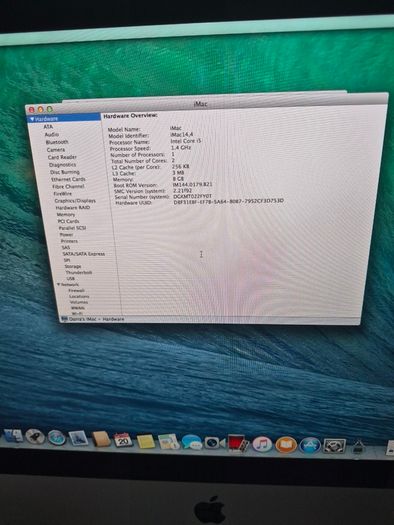Image resolution: width=394 pixels, height=525 pixels.
Task: Select Bluetooth in the hardware sidebar
Action: pos(57,142)
